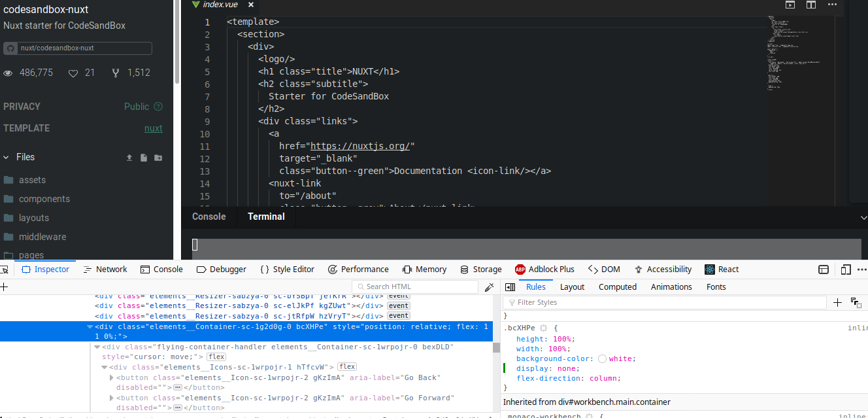This screenshot has height=418, width=868.
Task: Click the selector highlighter icon next to .bcXHPe
Action: [543, 328]
